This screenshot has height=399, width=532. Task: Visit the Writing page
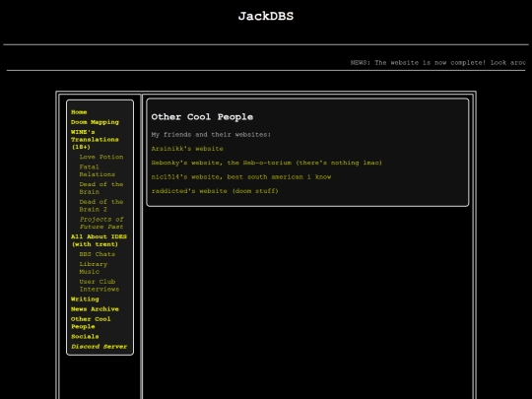(85, 299)
